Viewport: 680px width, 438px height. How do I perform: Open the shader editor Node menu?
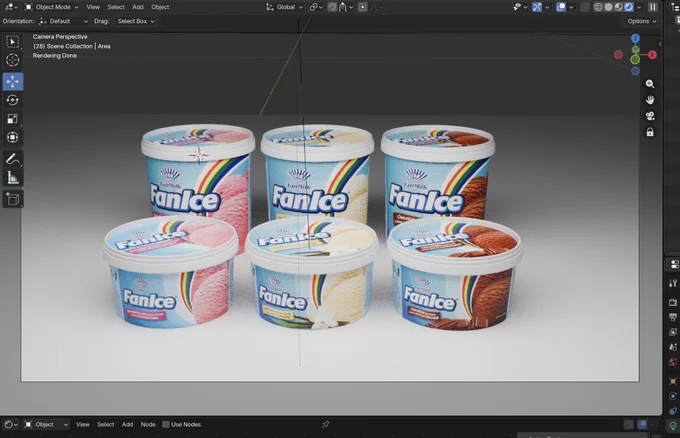click(x=148, y=425)
